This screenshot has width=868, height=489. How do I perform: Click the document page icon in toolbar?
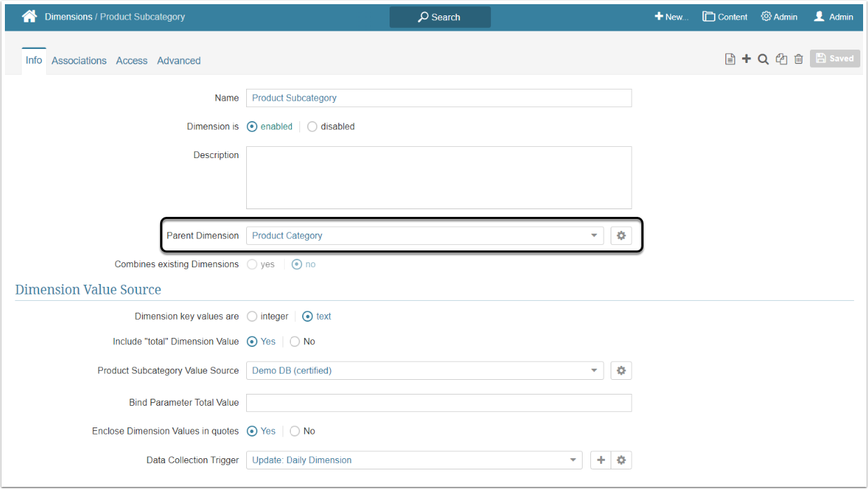click(x=730, y=59)
